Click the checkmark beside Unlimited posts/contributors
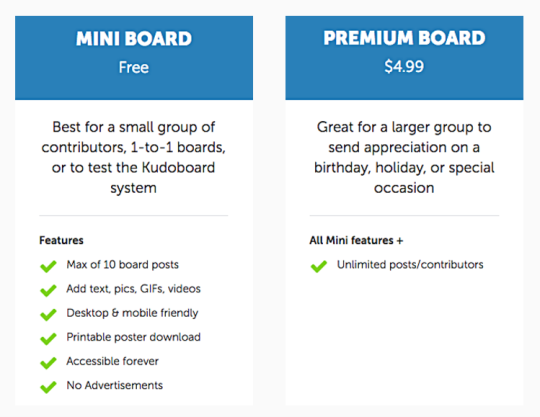The image size is (540, 417). (319, 266)
